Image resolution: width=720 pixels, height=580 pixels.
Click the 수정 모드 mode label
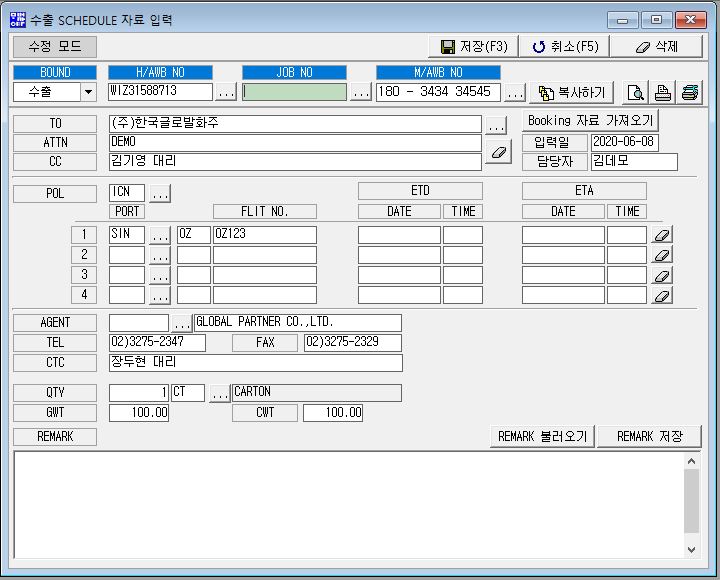pyautogui.click(x=55, y=47)
